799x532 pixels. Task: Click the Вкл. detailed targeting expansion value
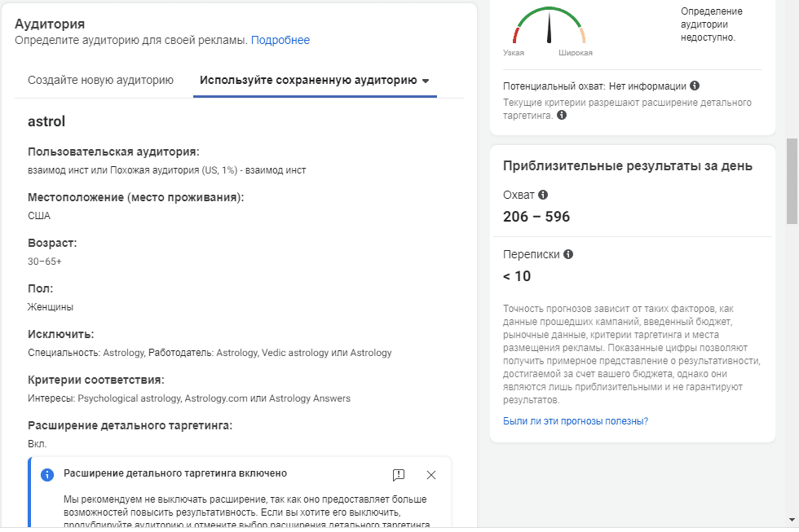point(38,444)
